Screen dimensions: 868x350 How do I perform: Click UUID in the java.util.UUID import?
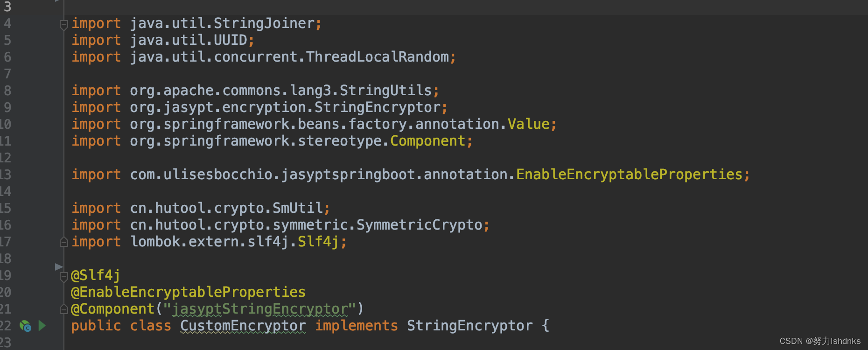click(x=231, y=40)
